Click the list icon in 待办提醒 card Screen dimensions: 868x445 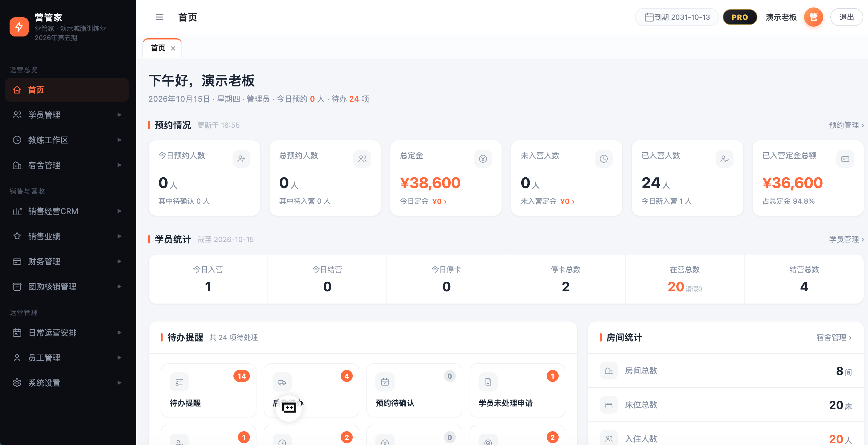pyautogui.click(x=179, y=382)
